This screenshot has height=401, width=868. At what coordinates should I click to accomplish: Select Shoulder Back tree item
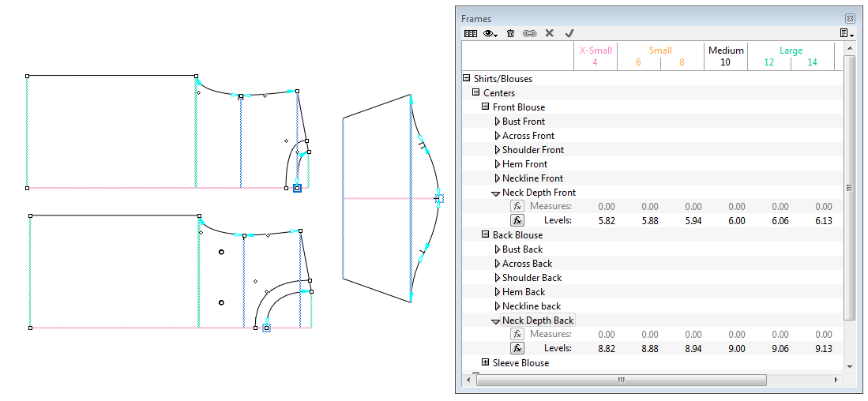pyautogui.click(x=532, y=278)
